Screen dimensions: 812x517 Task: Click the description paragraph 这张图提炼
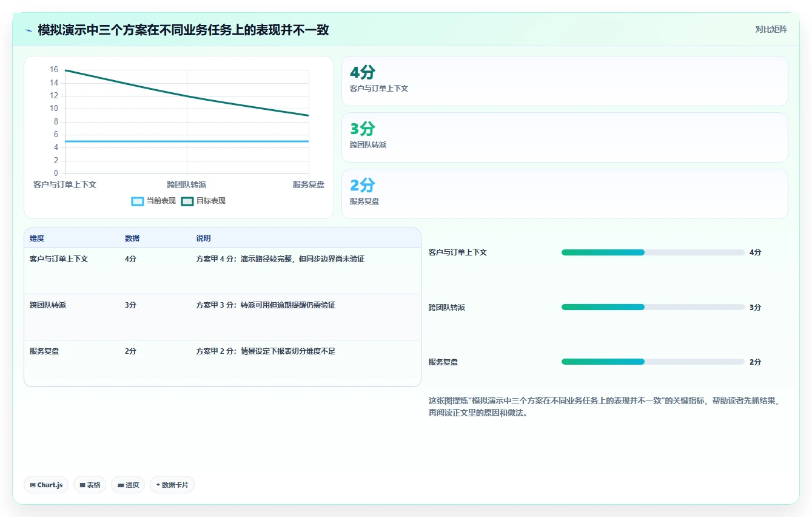pyautogui.click(x=603, y=407)
